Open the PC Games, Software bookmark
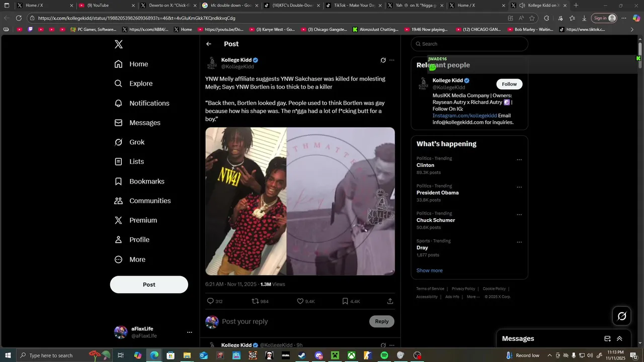 [x=94, y=30]
